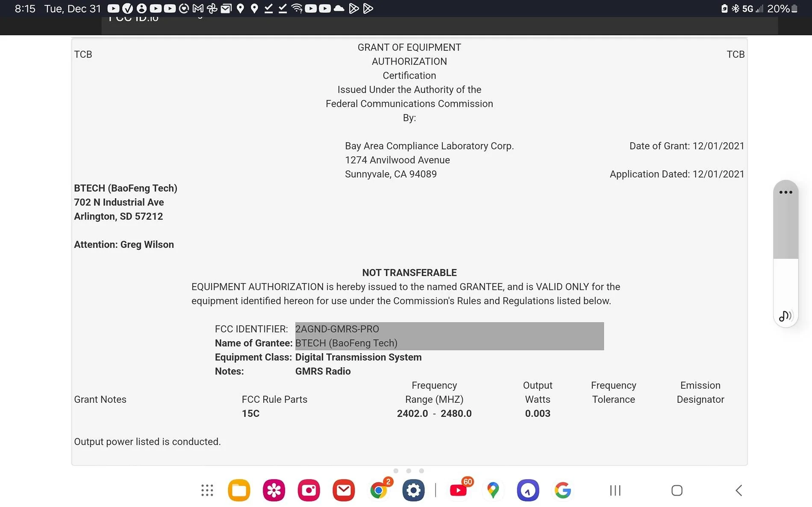Tap the pinwheel notification icon in status bar
The width and height of the screenshot is (812, 507).
(212, 9)
